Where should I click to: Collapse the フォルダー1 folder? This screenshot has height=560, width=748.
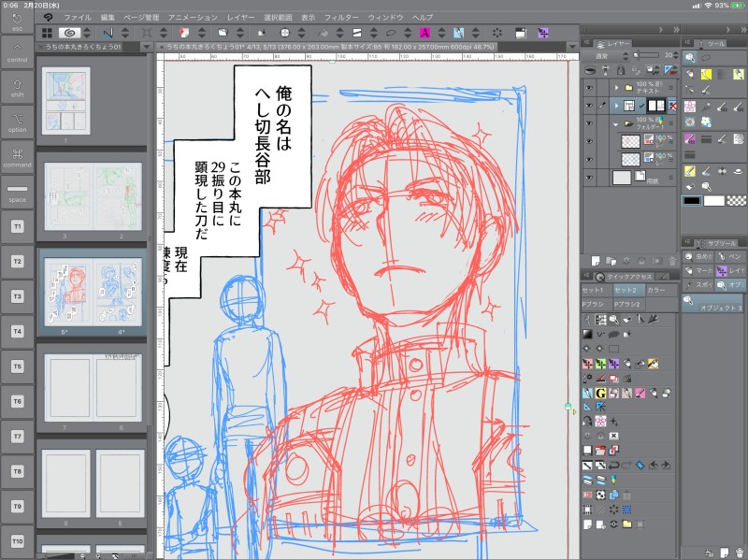click(x=616, y=124)
